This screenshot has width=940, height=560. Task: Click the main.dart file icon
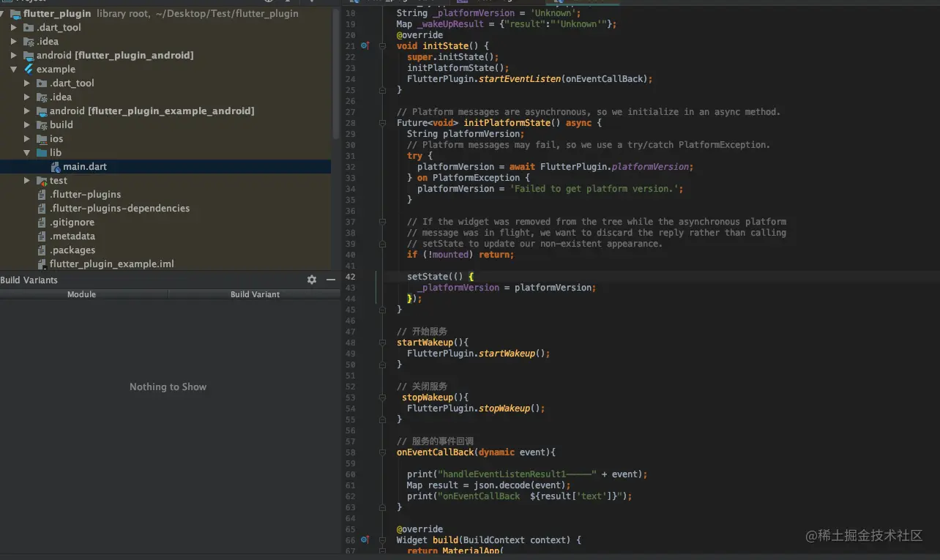pos(56,166)
